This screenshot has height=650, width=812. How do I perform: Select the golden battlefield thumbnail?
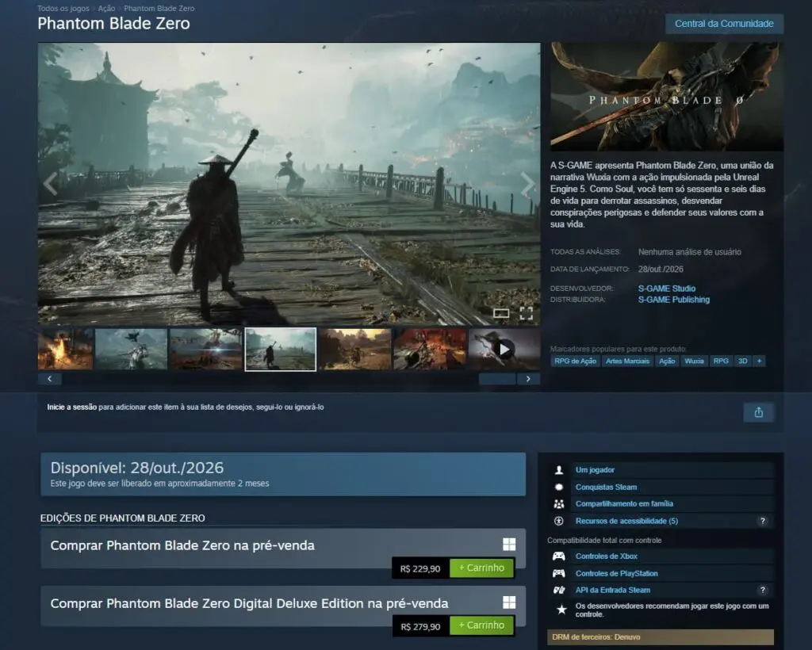point(354,350)
